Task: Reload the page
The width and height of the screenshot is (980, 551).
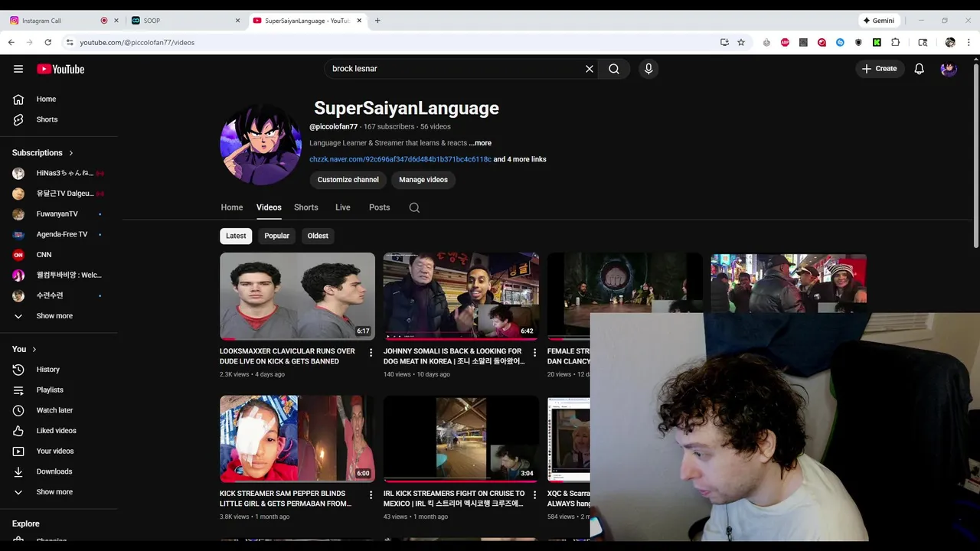Action: [x=47, y=42]
